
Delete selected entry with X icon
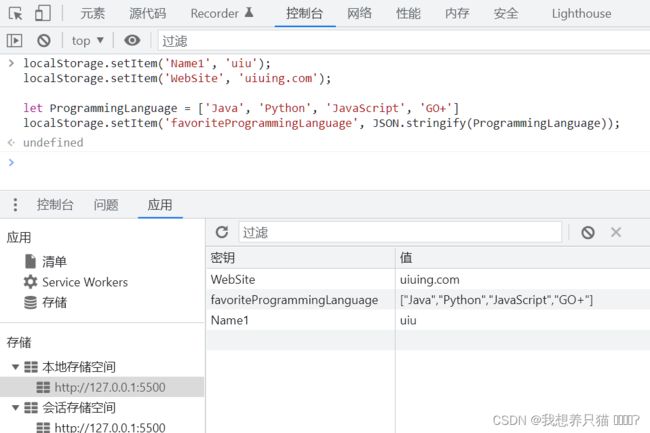[616, 232]
